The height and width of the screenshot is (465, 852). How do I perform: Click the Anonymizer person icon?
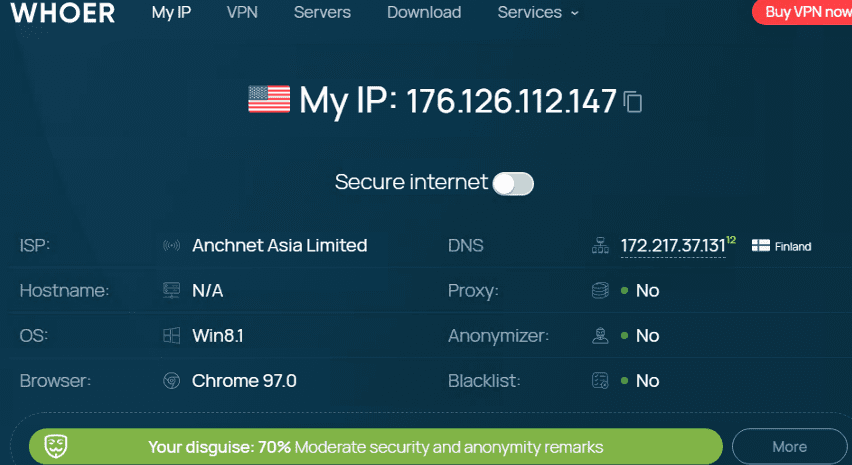click(600, 336)
